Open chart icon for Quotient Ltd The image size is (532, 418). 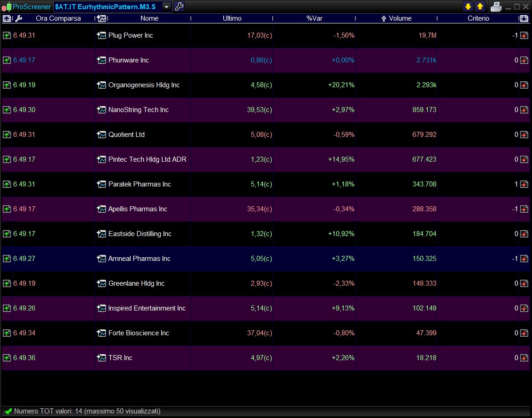coord(101,134)
